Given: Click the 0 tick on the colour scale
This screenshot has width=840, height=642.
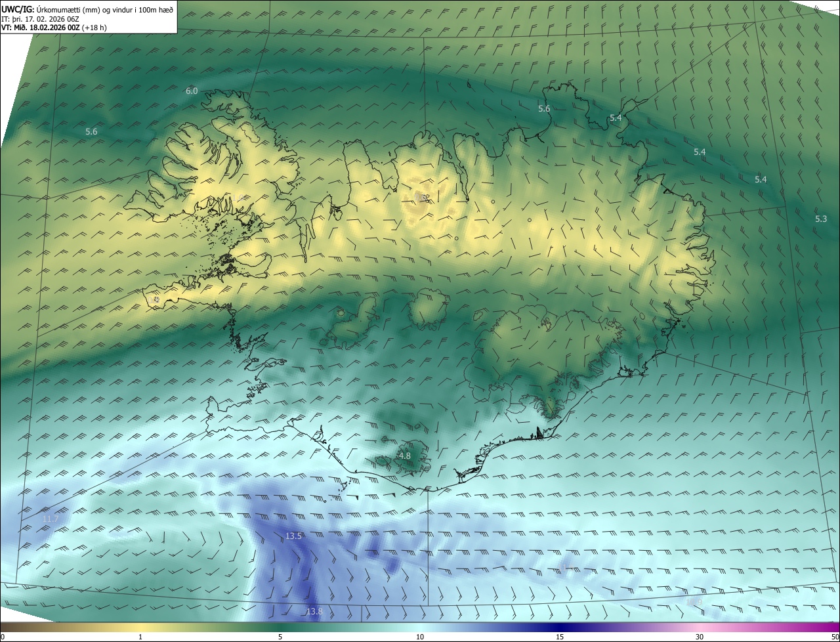Looking at the screenshot, I should 3,637.
